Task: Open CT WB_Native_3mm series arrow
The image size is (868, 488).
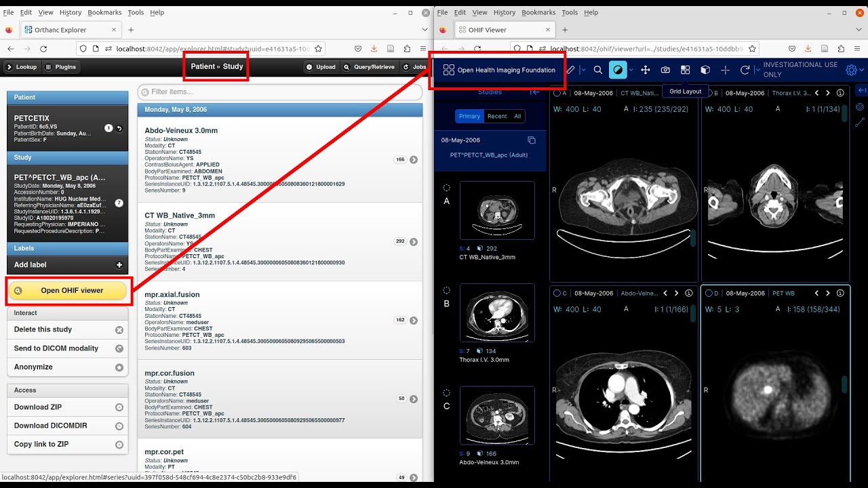Action: point(414,242)
